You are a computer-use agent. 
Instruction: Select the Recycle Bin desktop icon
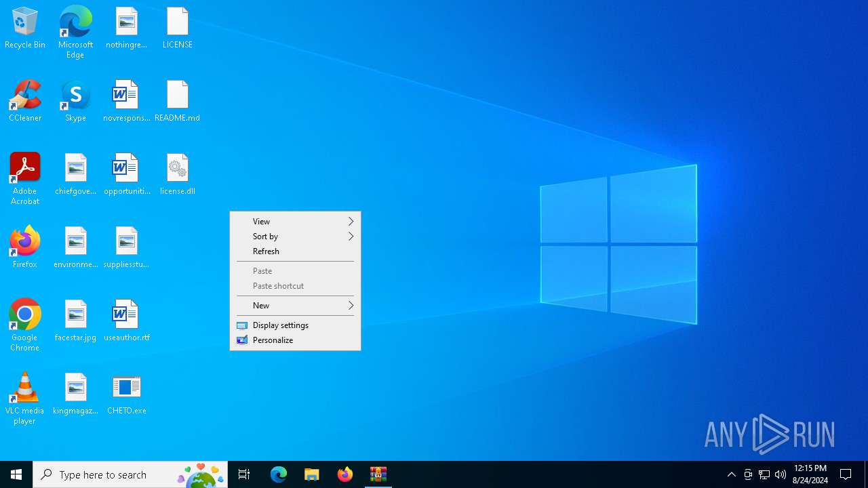(25, 28)
